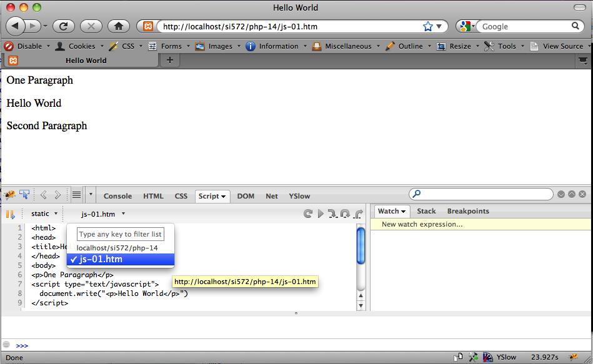Open the back/forward history dropdown
This screenshot has height=364, width=593.
coord(45,26)
